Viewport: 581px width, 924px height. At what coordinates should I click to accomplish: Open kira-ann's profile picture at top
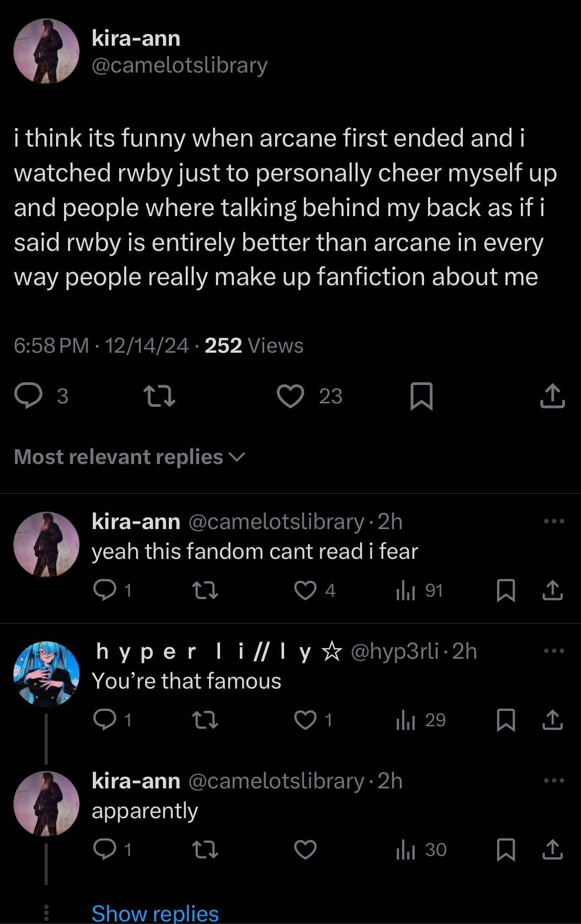pyautogui.click(x=46, y=52)
